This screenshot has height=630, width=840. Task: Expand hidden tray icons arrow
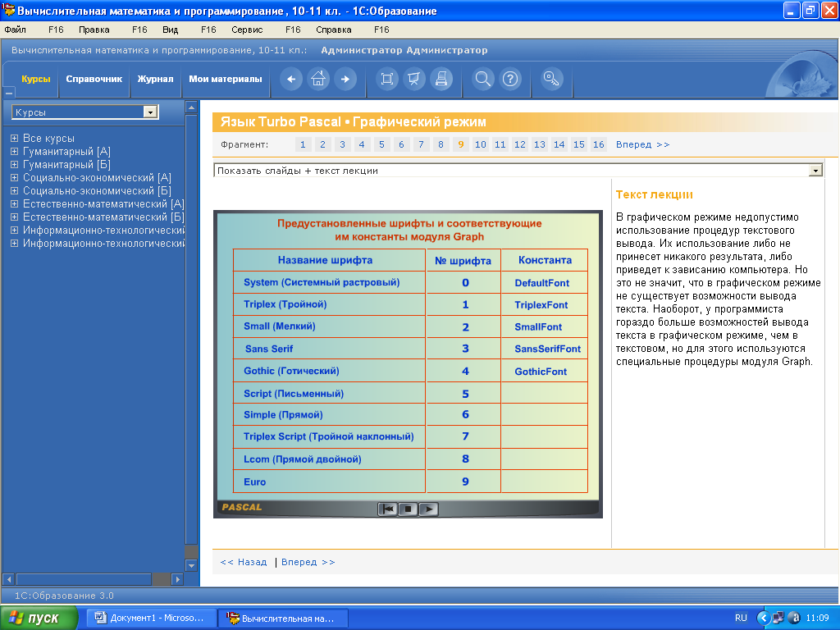tap(763, 618)
